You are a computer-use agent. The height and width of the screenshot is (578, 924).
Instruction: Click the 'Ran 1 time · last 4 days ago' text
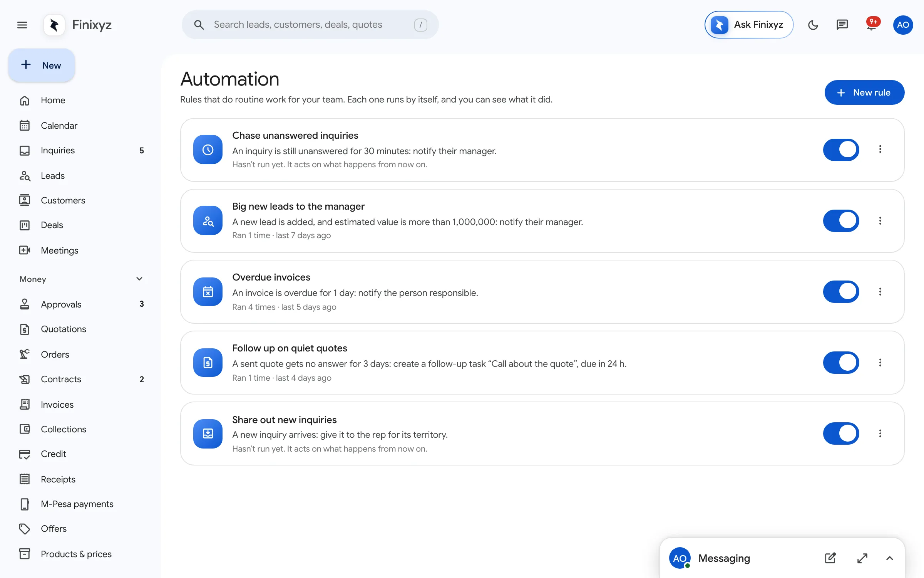coord(282,378)
